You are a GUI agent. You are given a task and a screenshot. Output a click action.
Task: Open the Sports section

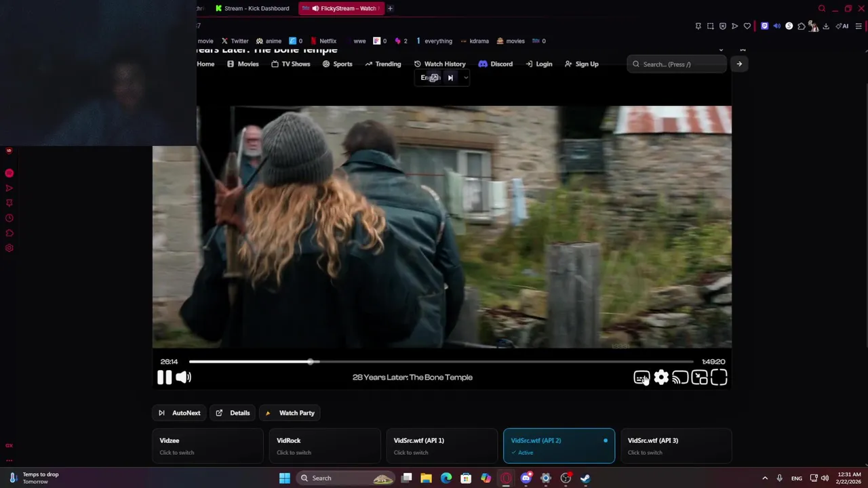click(x=337, y=64)
